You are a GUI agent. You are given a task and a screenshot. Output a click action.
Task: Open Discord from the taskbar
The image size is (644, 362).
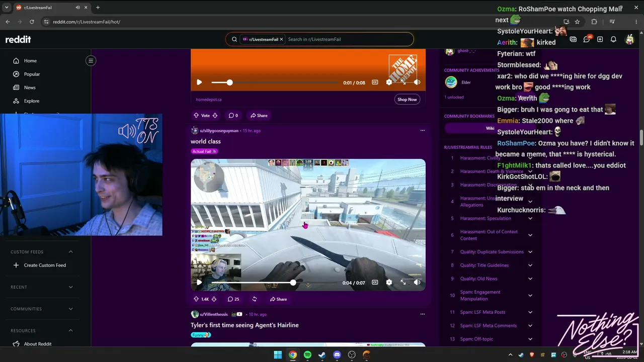pyautogui.click(x=337, y=355)
